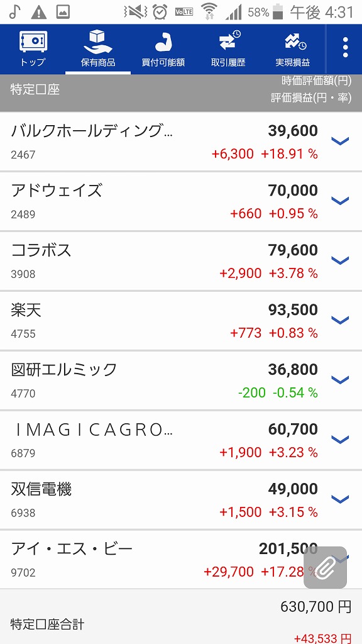Tap the 特定口座合計 total row

point(181,617)
